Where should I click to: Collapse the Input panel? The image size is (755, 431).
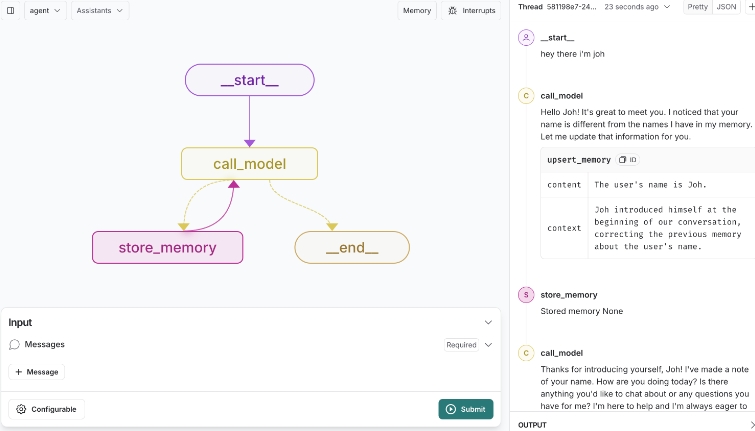488,322
